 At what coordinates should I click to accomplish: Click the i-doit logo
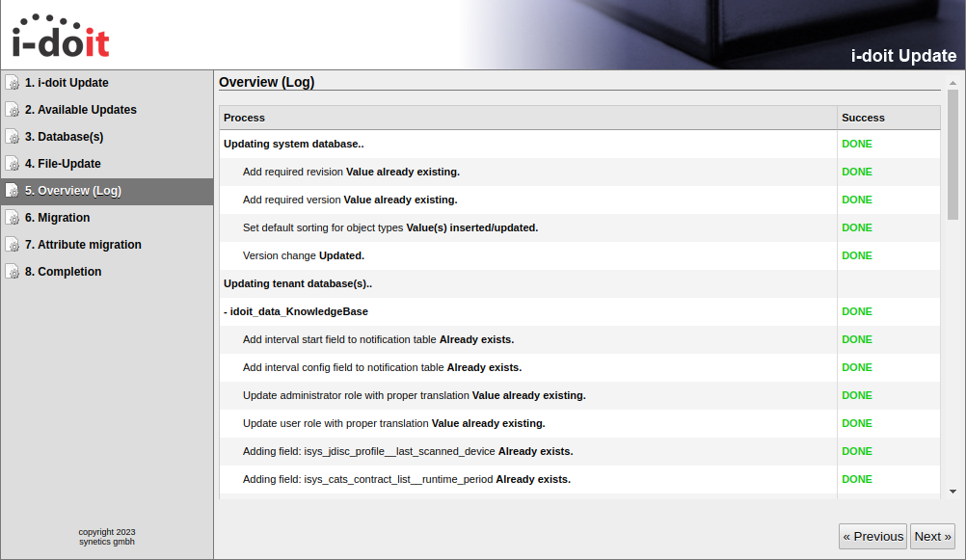point(61,36)
